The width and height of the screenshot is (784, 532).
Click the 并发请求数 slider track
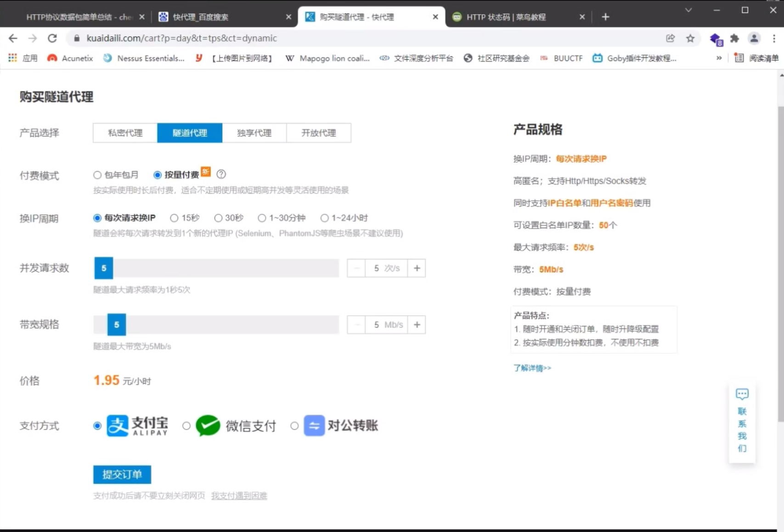tap(216, 268)
